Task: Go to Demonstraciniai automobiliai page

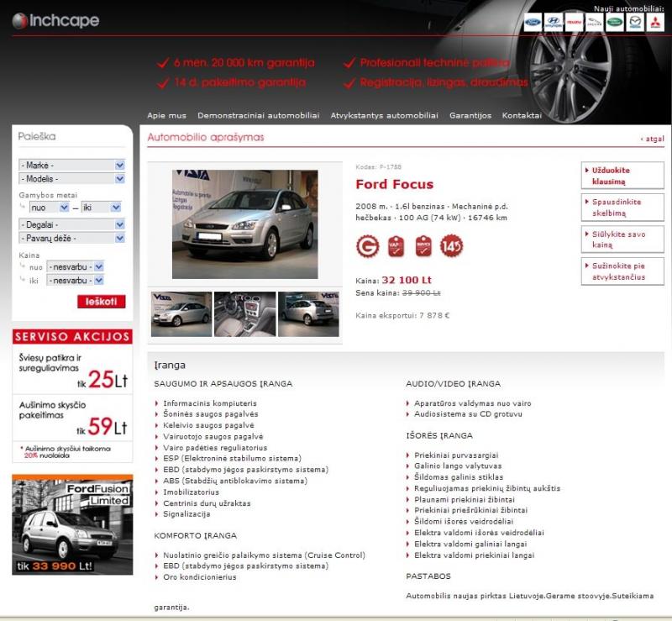Action: click(259, 115)
